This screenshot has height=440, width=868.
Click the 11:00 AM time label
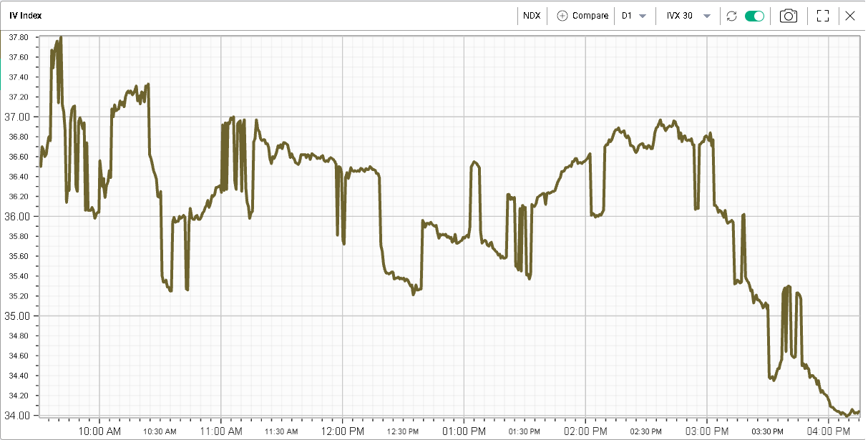[x=221, y=431]
